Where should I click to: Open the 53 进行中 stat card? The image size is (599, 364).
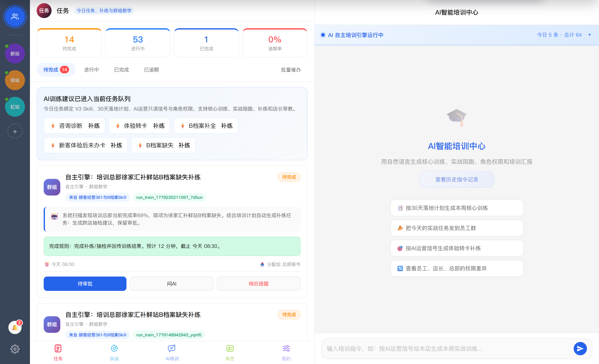[138, 43]
